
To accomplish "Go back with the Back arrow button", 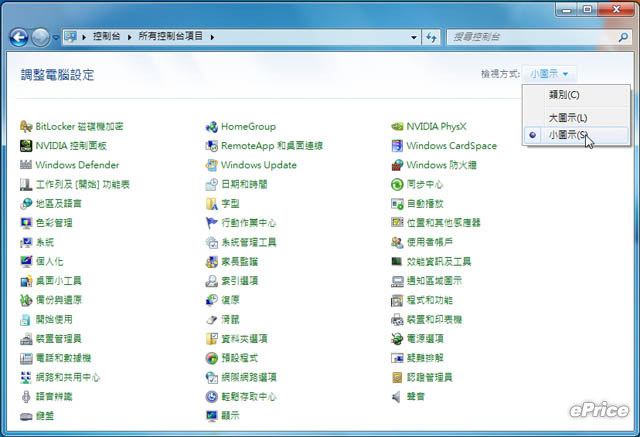I will (x=19, y=38).
